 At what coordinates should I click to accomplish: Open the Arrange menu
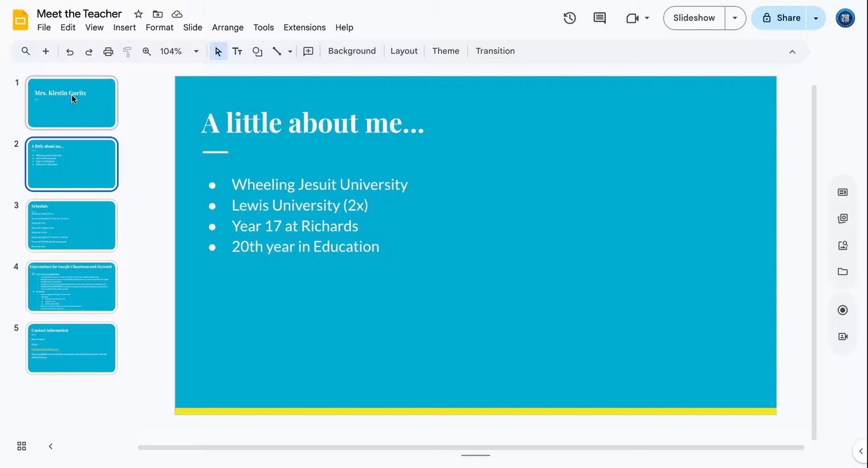click(228, 27)
